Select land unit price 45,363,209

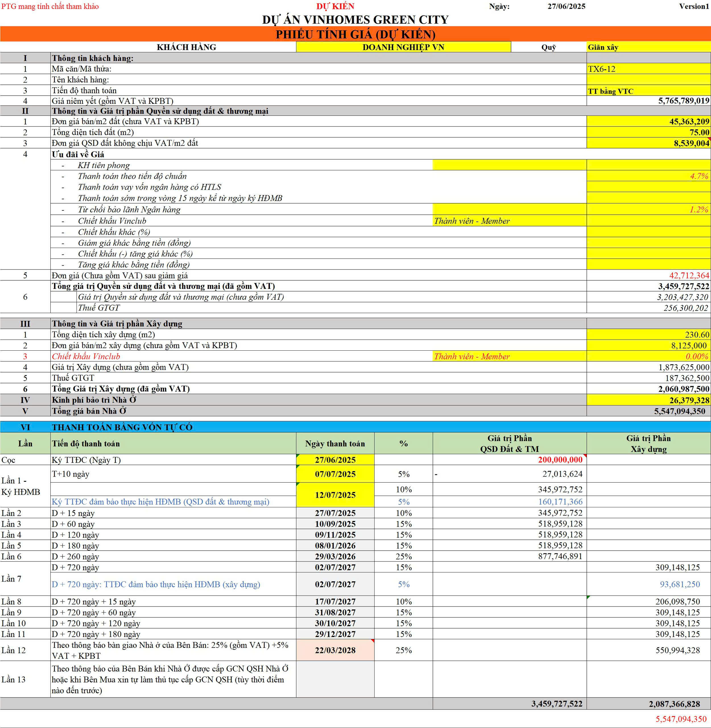(649, 121)
